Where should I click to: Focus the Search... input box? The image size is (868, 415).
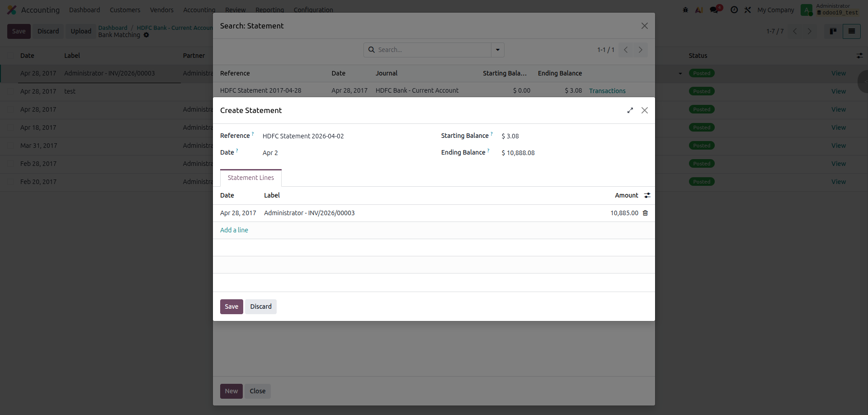click(x=433, y=50)
